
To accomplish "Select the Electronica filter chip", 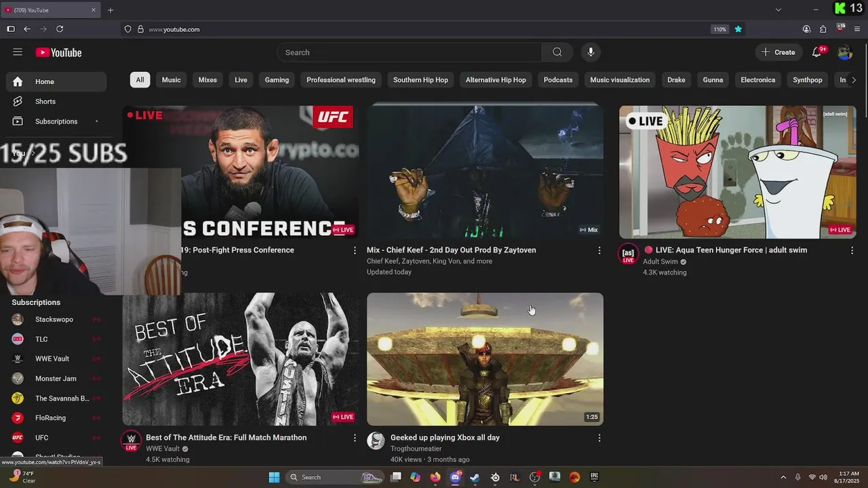I will coord(758,80).
